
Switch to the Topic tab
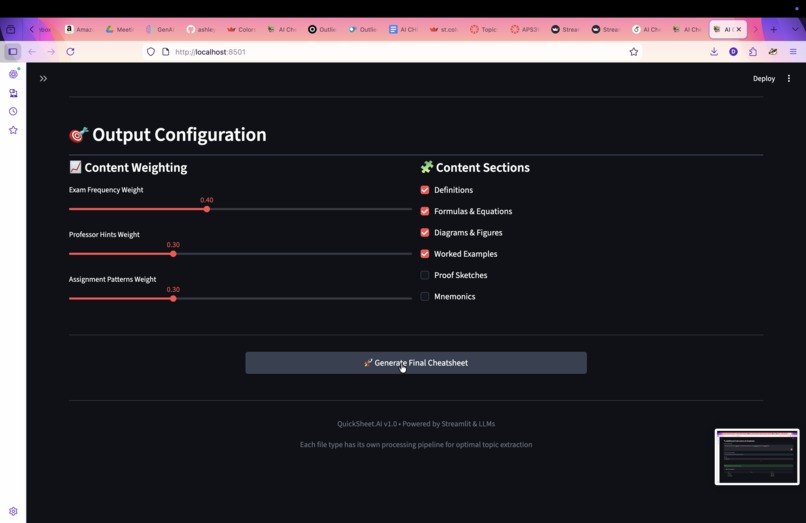[x=484, y=29]
